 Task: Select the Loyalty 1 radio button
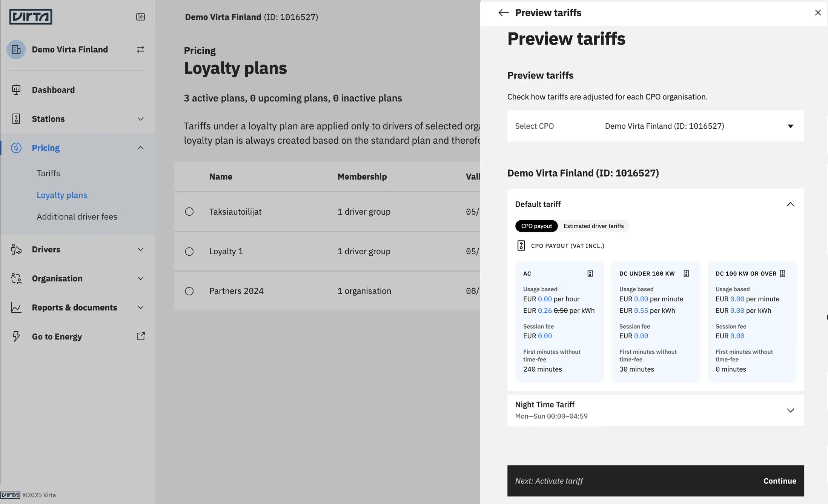coord(189,252)
